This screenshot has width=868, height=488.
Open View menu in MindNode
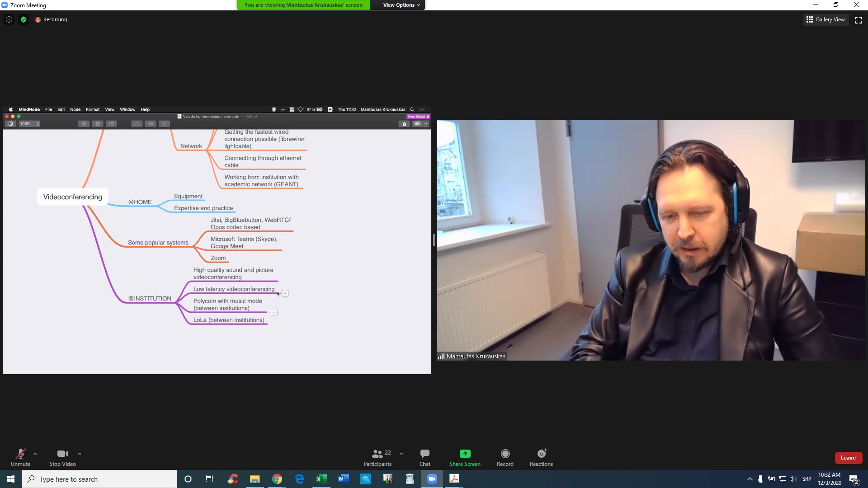click(110, 109)
